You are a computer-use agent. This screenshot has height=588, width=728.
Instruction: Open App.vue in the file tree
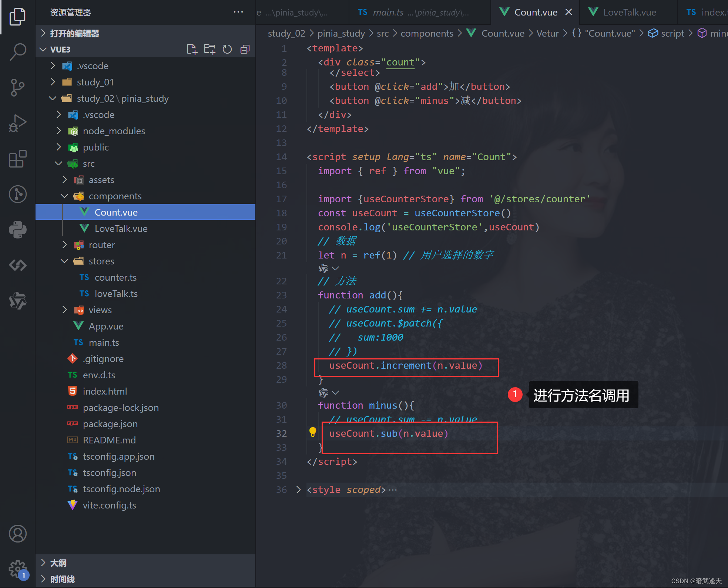click(x=145, y=326)
